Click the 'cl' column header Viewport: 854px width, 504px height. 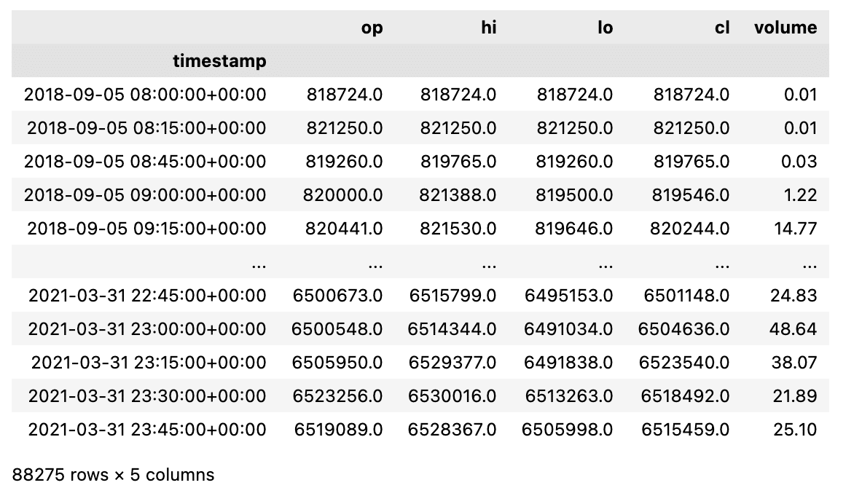[721, 28]
